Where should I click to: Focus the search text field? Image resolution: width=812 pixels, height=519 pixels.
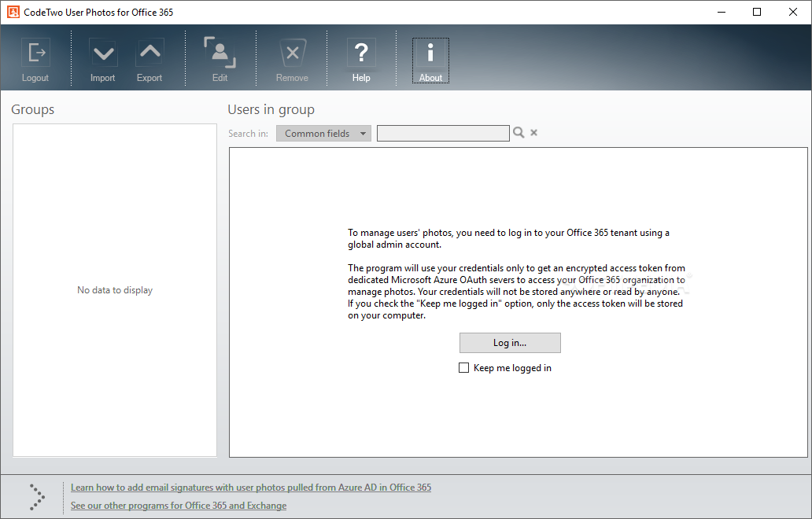point(443,133)
